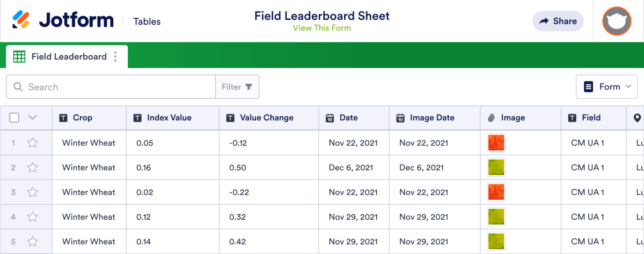Open the Field Leaderboard tab options dots
Image resolution: width=644 pixels, height=254 pixels.
(x=115, y=57)
